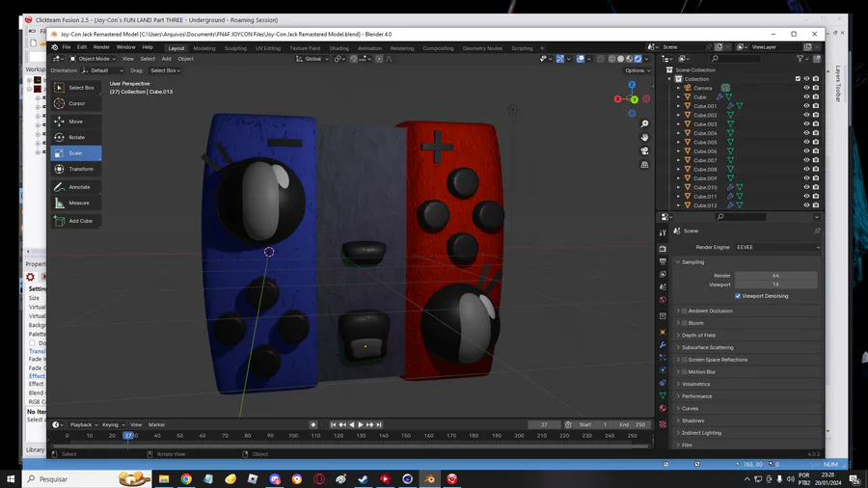The width and height of the screenshot is (868, 488).
Task: Click the Viewport samples value field
Action: 776,285
